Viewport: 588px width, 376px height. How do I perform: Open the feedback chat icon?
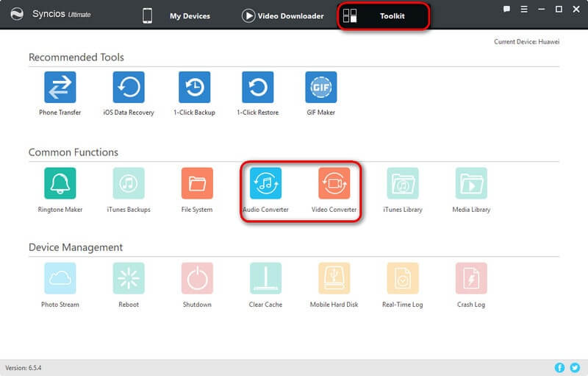pyautogui.click(x=506, y=9)
